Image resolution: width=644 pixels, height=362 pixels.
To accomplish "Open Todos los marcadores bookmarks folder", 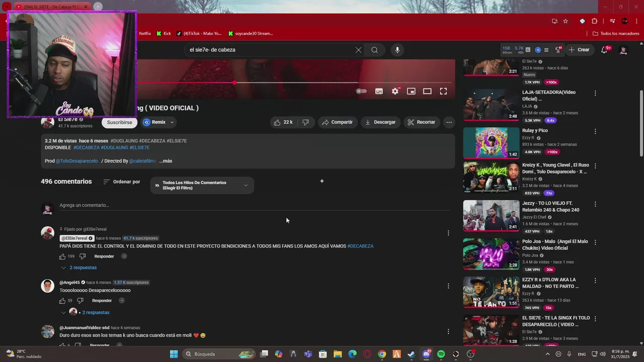I will point(616,33).
